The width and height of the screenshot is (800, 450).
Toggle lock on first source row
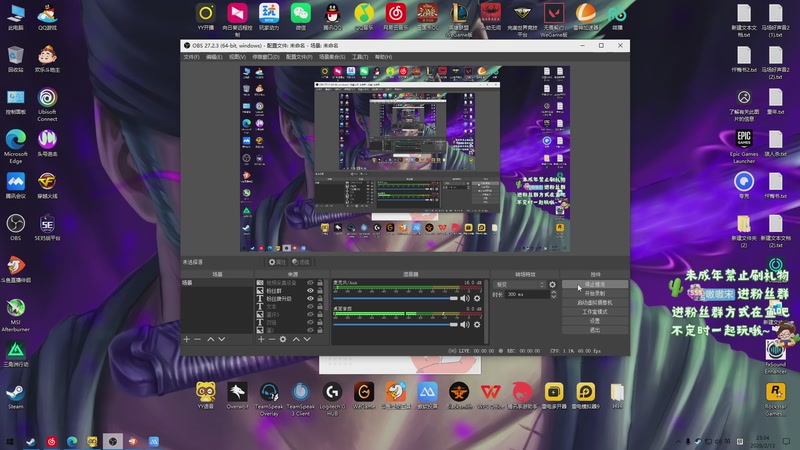coord(320,283)
